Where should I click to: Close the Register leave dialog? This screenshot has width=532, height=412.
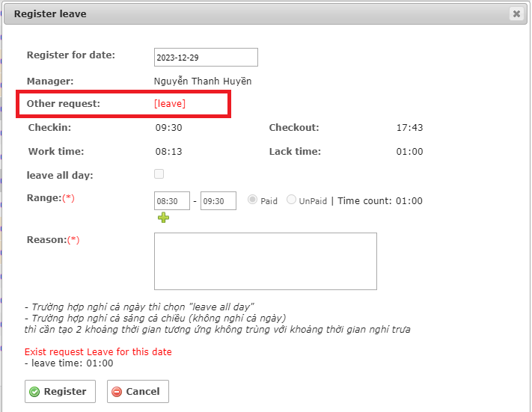pos(516,14)
